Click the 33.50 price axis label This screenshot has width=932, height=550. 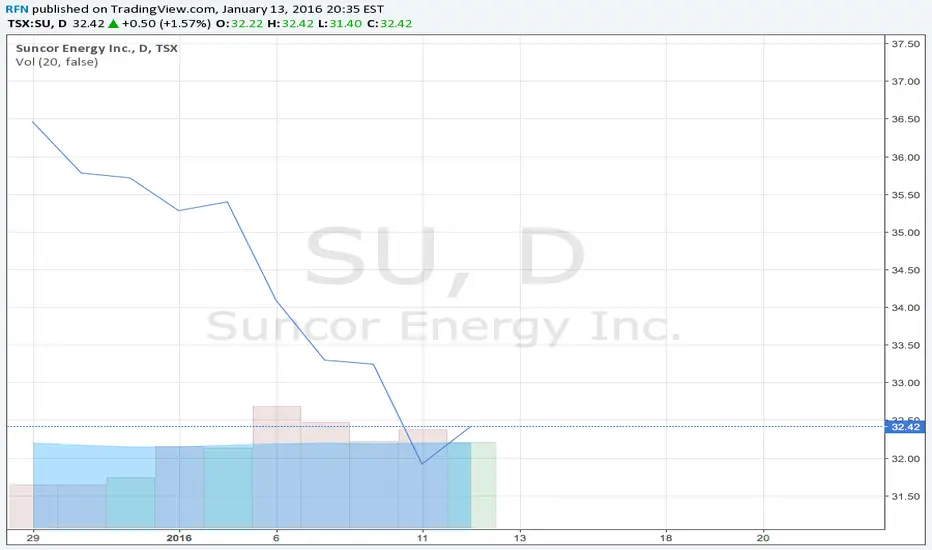(x=906, y=345)
